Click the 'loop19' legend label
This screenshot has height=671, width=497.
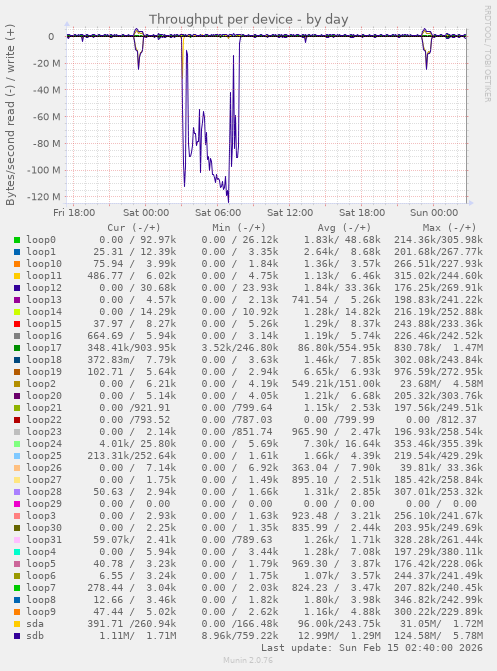pyautogui.click(x=44, y=372)
